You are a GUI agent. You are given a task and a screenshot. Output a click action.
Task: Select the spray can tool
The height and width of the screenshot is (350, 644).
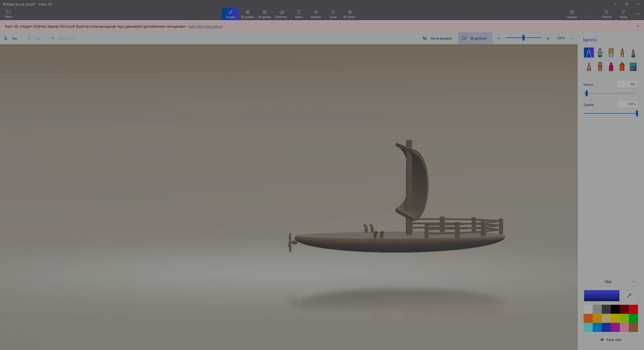[622, 67]
